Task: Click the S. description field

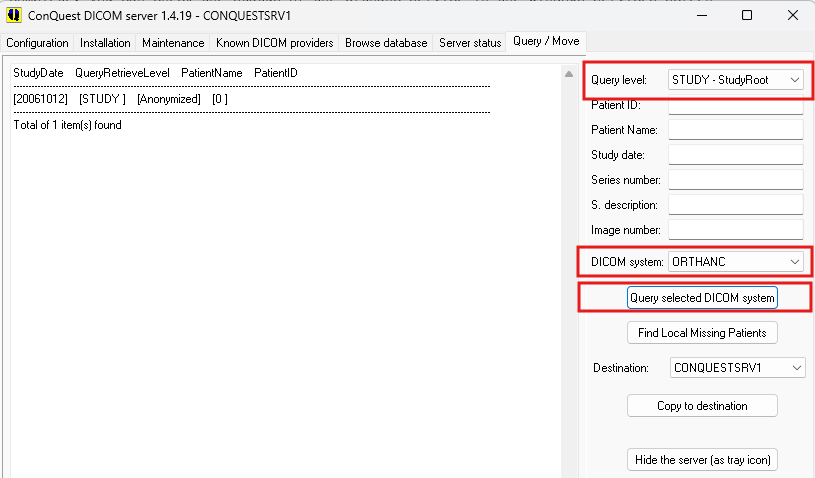Action: (735, 205)
